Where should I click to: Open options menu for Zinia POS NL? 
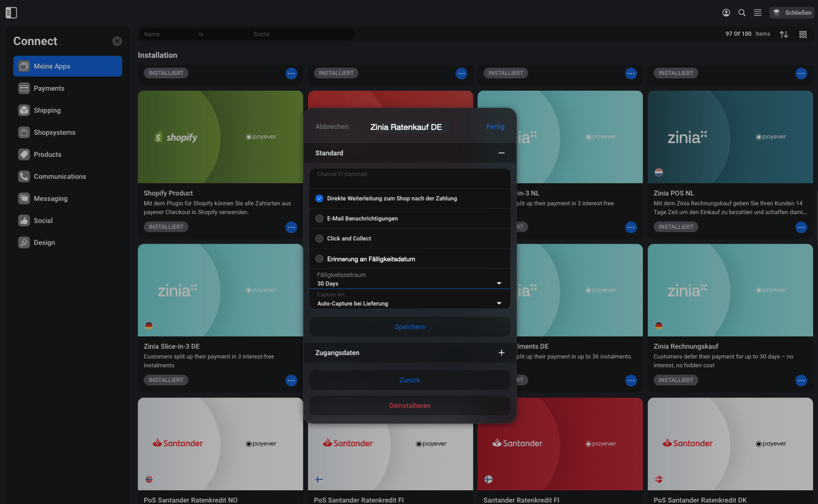(x=801, y=227)
